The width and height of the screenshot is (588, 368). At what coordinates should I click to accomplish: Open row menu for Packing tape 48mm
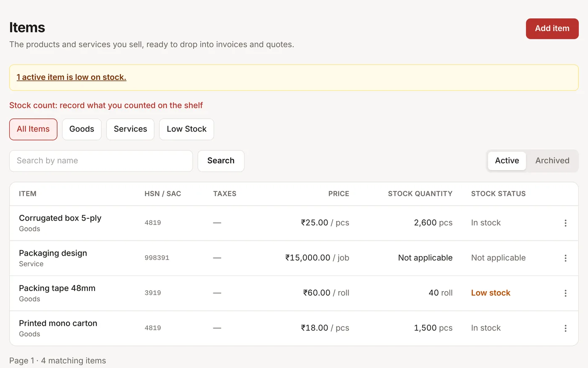click(x=565, y=293)
